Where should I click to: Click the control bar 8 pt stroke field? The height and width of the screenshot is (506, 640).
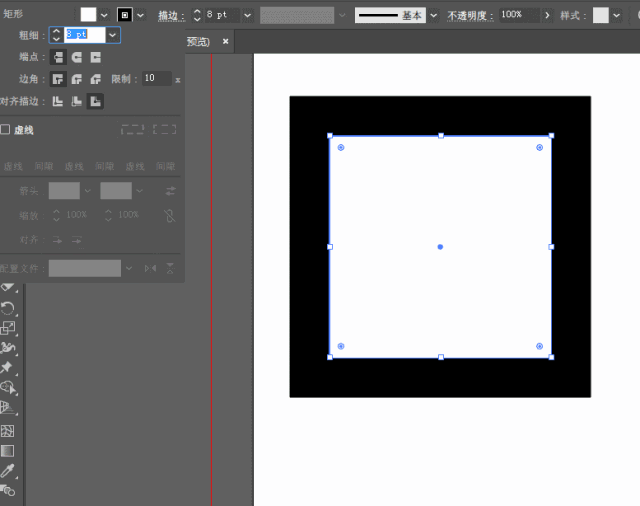(x=222, y=15)
